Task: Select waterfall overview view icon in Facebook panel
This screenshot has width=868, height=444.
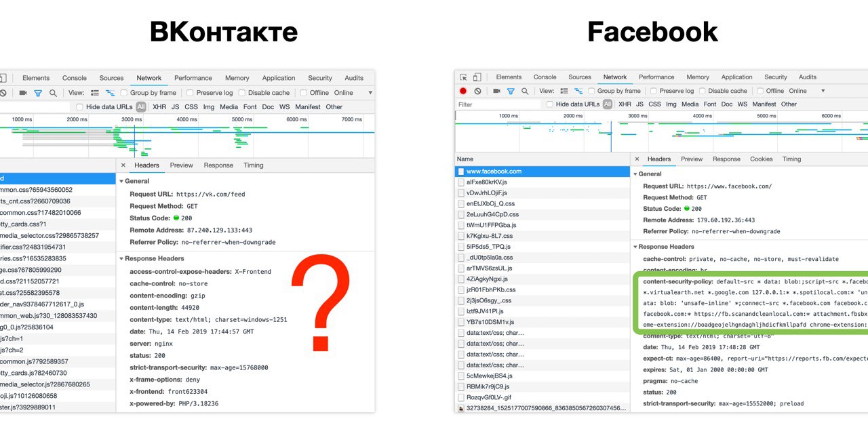Action: [579, 91]
